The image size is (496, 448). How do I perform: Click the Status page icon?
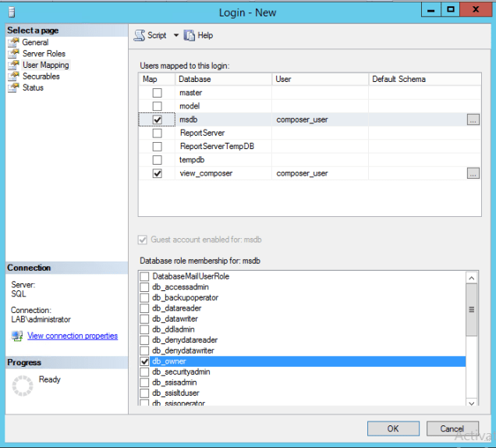[x=13, y=87]
